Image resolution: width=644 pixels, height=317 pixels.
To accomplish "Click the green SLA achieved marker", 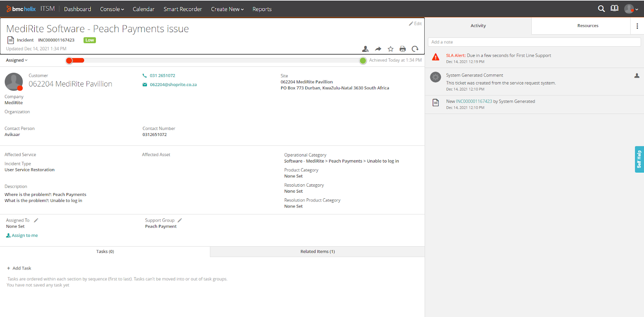I will click(x=363, y=60).
